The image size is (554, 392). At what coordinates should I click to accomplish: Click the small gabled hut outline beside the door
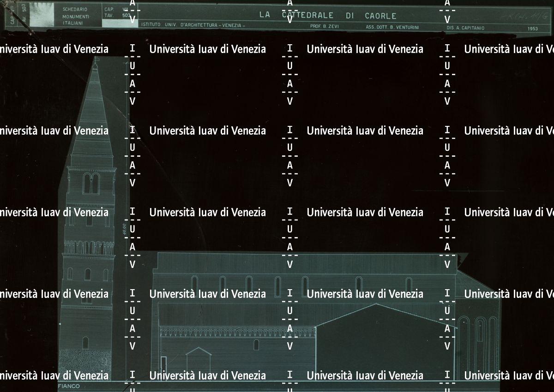199,358
